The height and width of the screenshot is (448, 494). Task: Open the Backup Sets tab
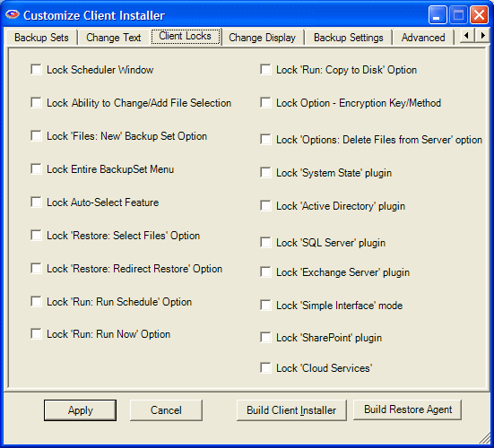41,38
